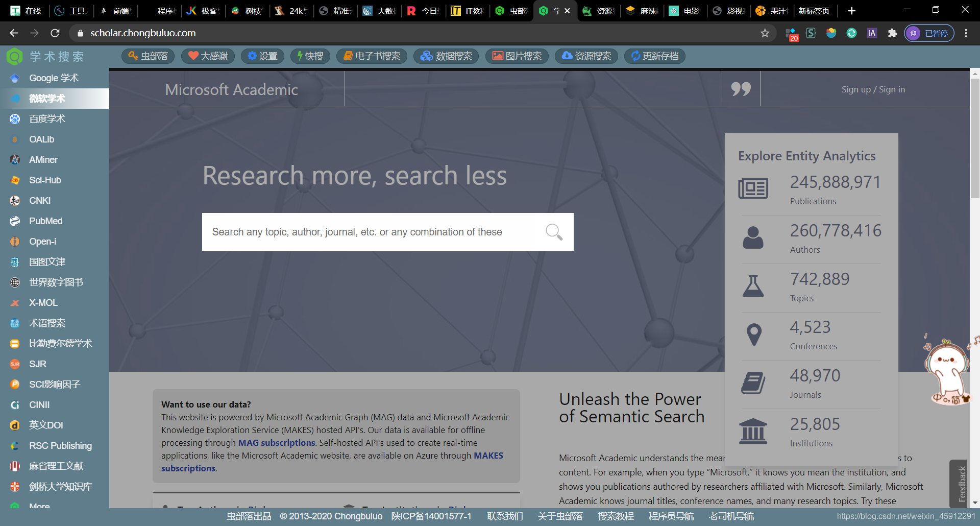Open the Chrome three-dot menu

[966, 33]
